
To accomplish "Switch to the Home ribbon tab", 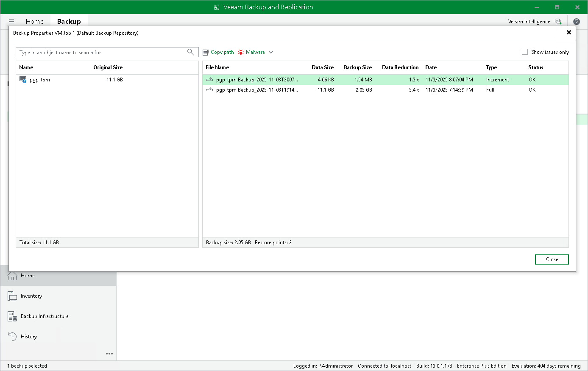I will [35, 22].
